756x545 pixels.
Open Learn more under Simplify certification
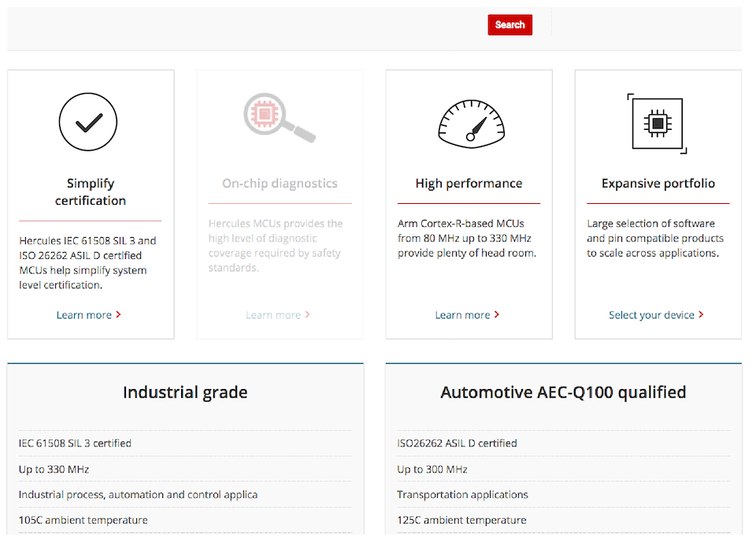pos(83,315)
